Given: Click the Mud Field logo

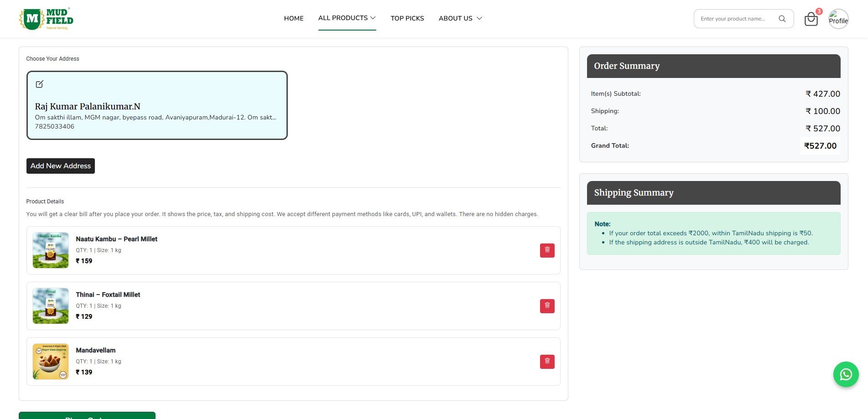Looking at the screenshot, I should tap(46, 19).
